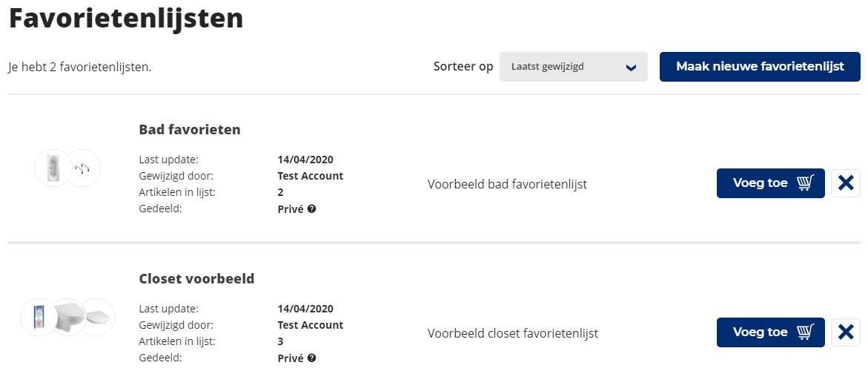Delete the Bad favorieten list with X
Viewport: 868px width, 374px height.
(846, 183)
